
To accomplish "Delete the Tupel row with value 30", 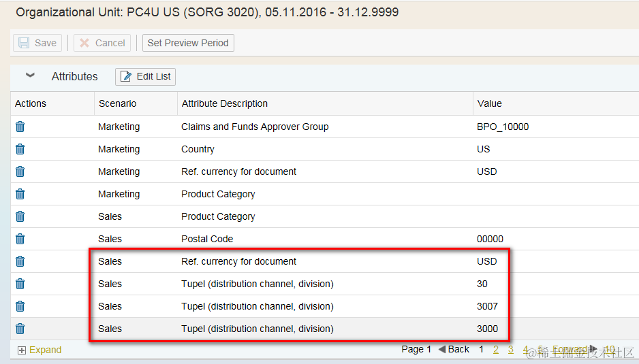I will coord(20,284).
